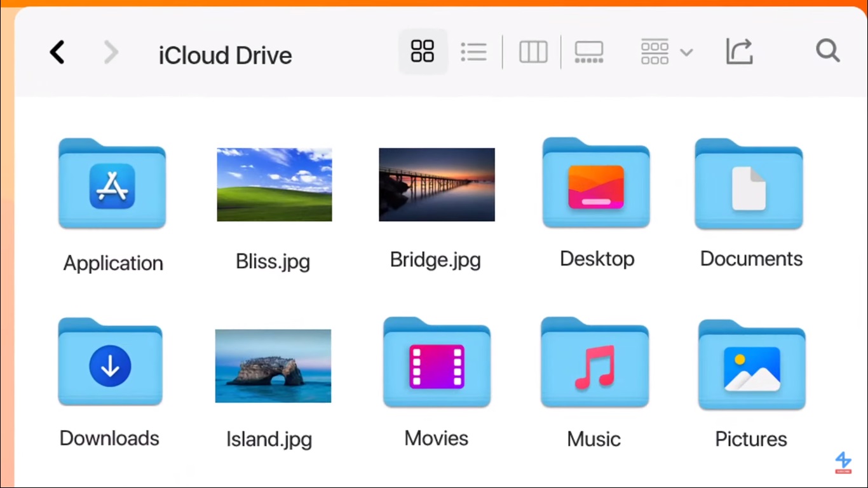This screenshot has width=868, height=488.
Task: Select the Island.jpg thumbnail
Action: click(x=273, y=366)
